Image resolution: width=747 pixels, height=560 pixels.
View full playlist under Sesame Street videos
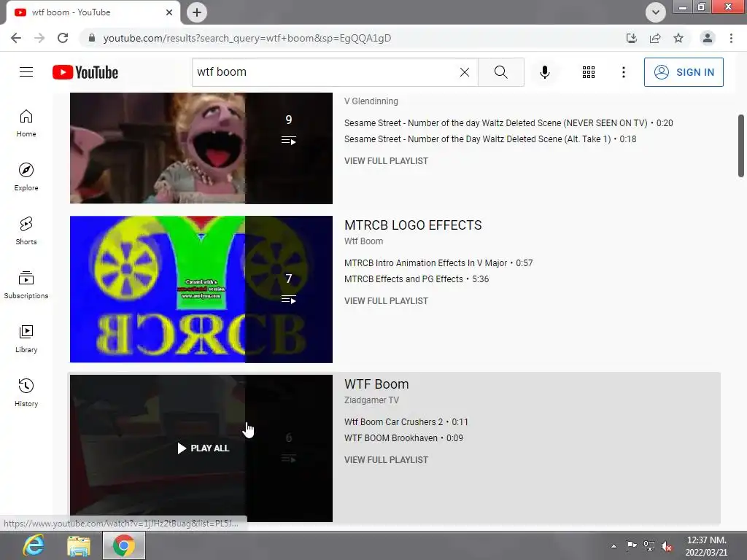tap(387, 161)
